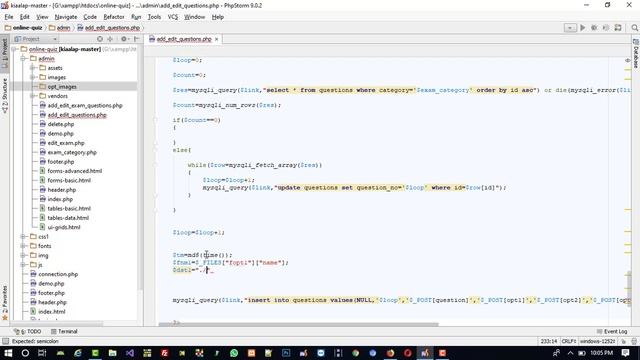Open the Refactor menu
The height and width of the screenshot is (360, 640).
point(113,17)
